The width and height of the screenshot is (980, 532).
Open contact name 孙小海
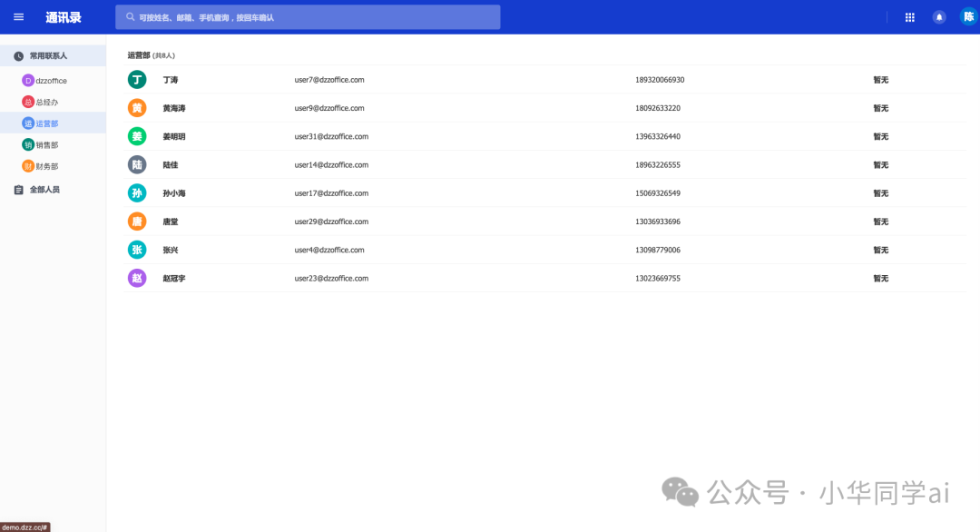pos(173,193)
